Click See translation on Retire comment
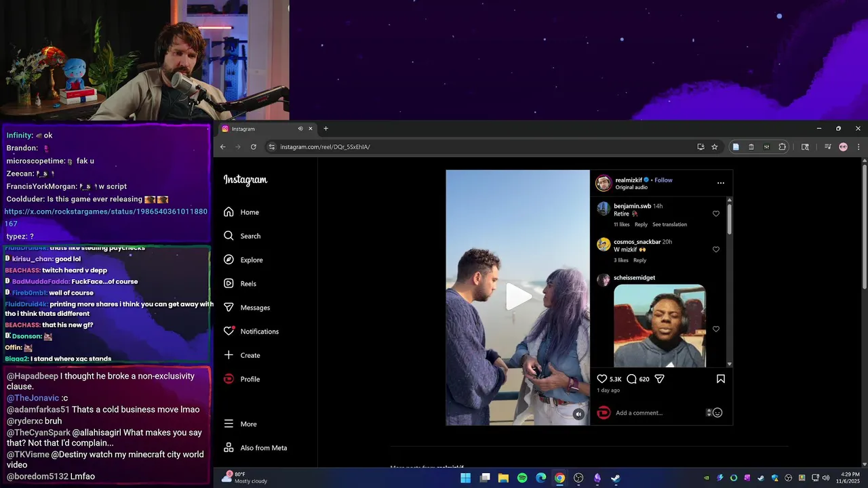 tap(669, 224)
